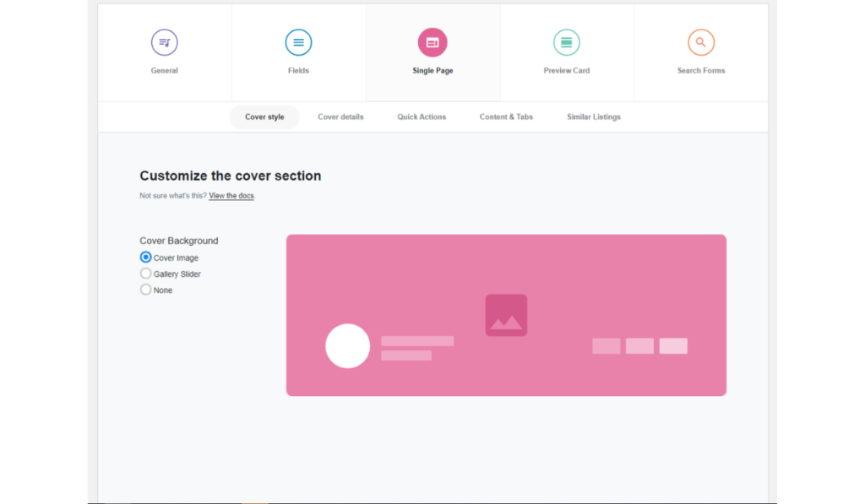Click the Customize the cover section heading

click(x=230, y=176)
